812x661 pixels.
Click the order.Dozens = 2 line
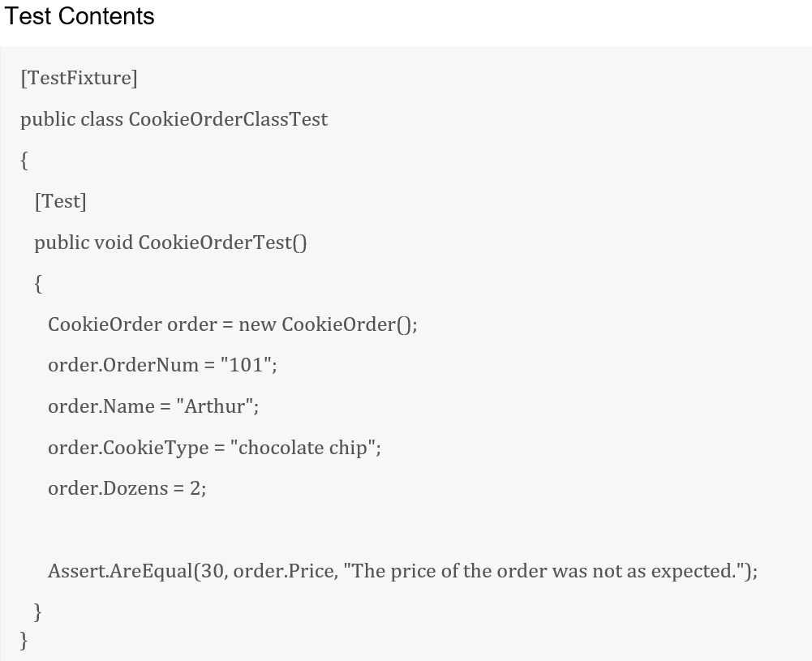click(127, 488)
